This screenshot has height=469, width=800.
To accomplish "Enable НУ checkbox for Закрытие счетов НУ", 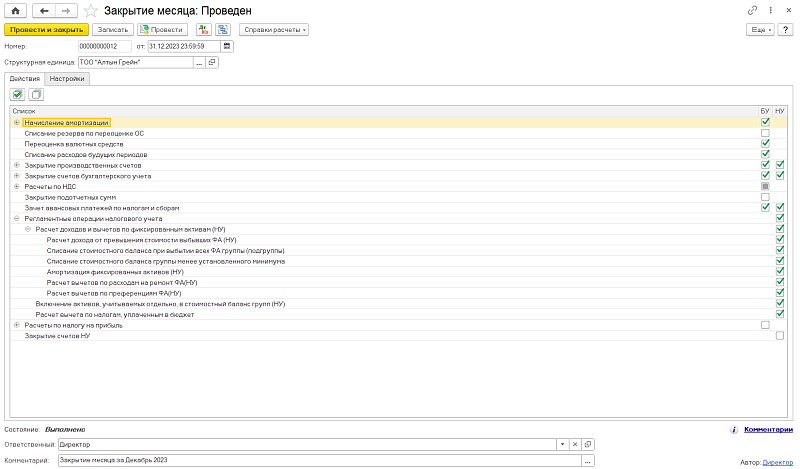I will point(780,336).
